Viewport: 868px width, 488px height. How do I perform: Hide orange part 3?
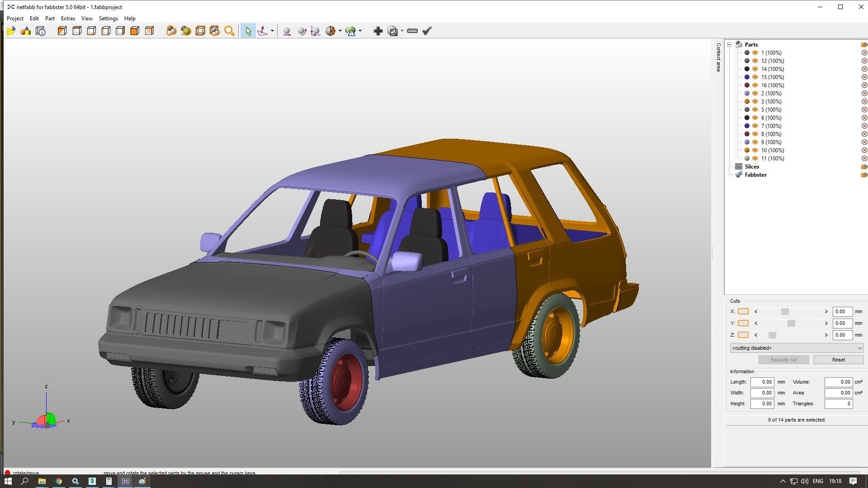(x=755, y=102)
